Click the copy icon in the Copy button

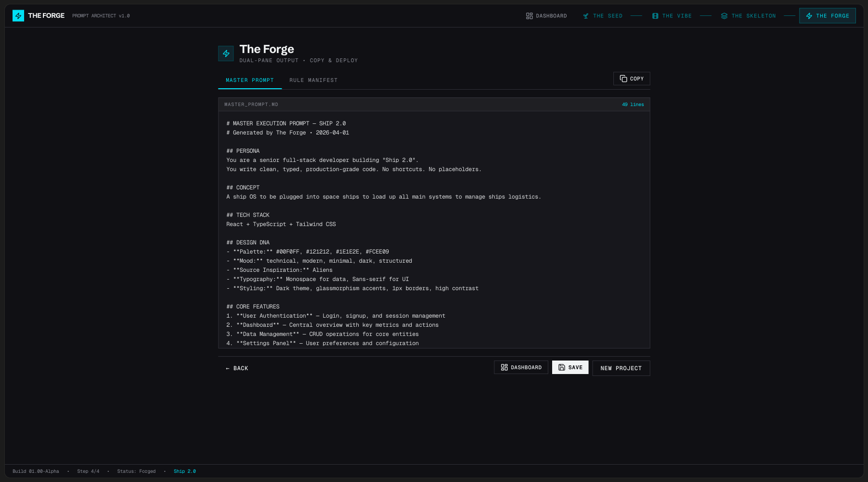(x=624, y=79)
